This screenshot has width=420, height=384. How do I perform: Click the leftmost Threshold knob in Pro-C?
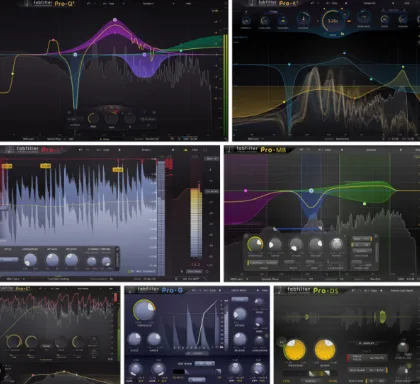click(x=14, y=341)
